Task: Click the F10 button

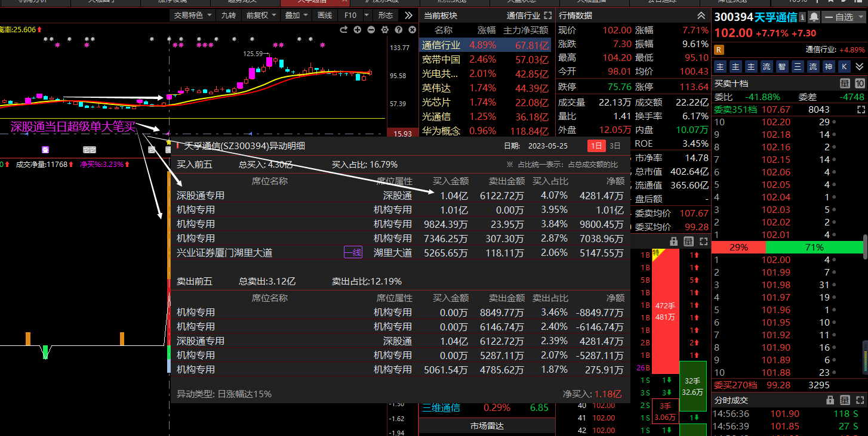Action: tap(350, 15)
